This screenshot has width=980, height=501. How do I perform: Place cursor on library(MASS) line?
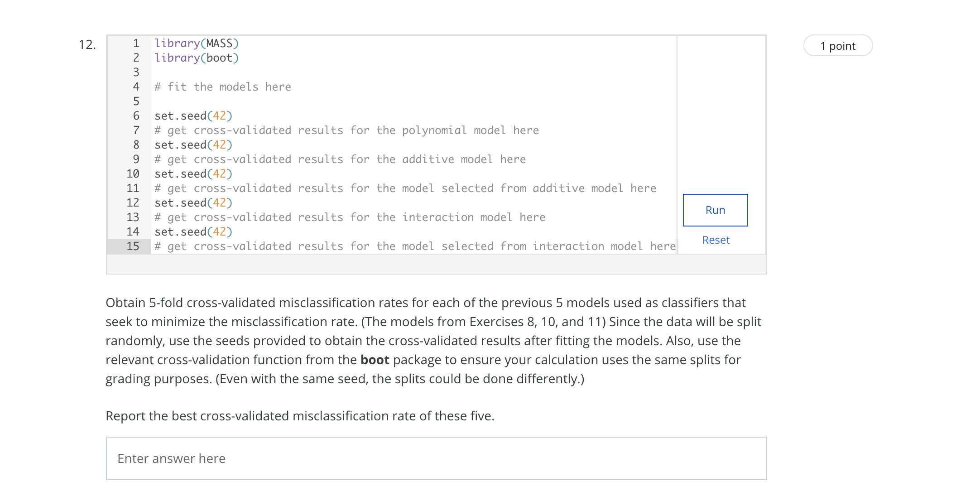[197, 43]
